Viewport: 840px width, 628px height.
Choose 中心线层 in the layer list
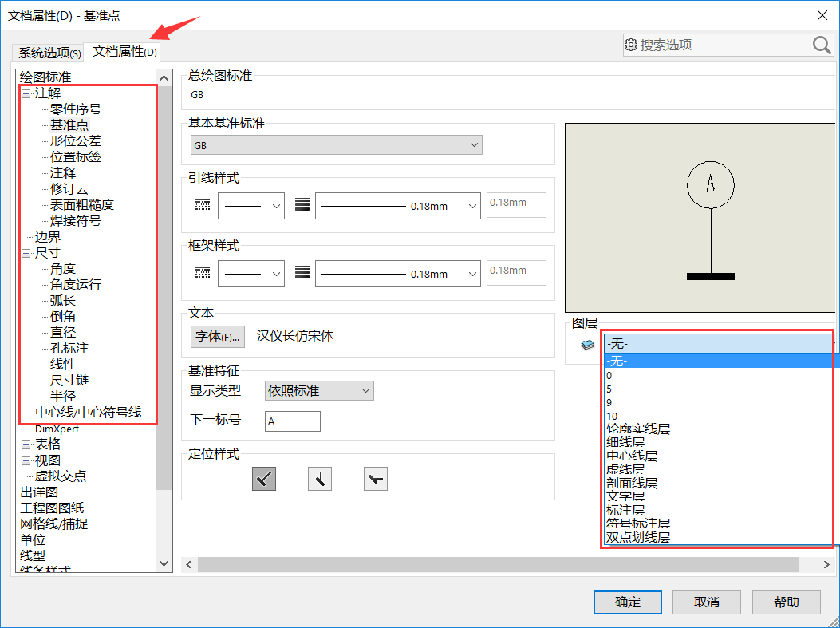pyautogui.click(x=718, y=456)
